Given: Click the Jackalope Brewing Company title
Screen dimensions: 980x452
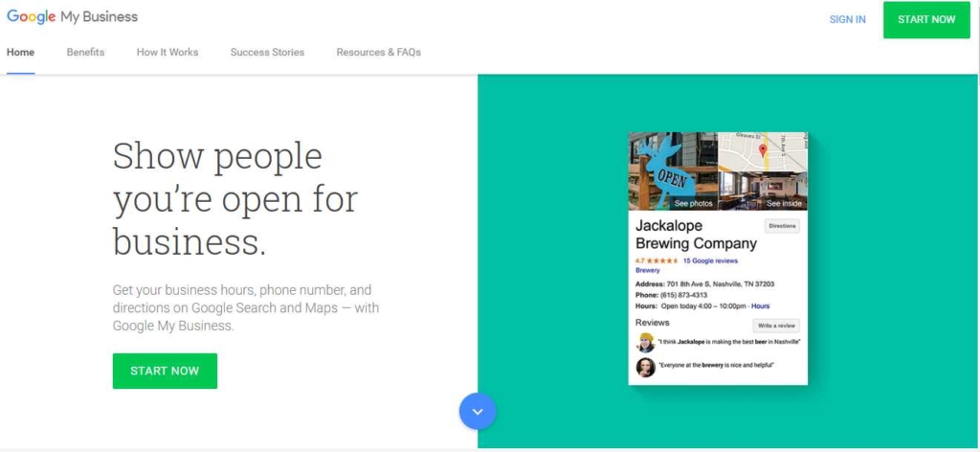Looking at the screenshot, I should 697,235.
